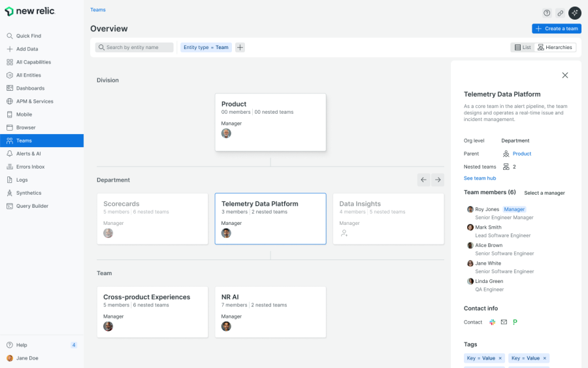Click the Manager badge next to Roy Jones

tap(514, 209)
